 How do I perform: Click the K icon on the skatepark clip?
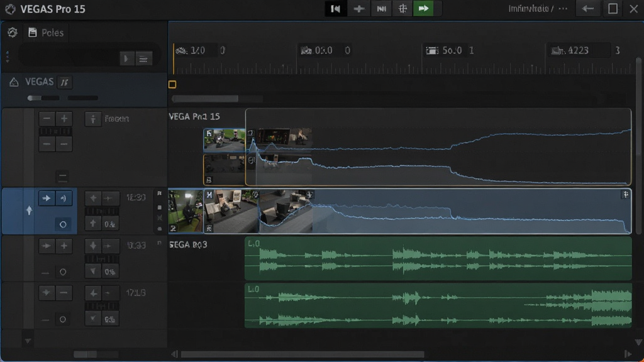[x=209, y=133]
